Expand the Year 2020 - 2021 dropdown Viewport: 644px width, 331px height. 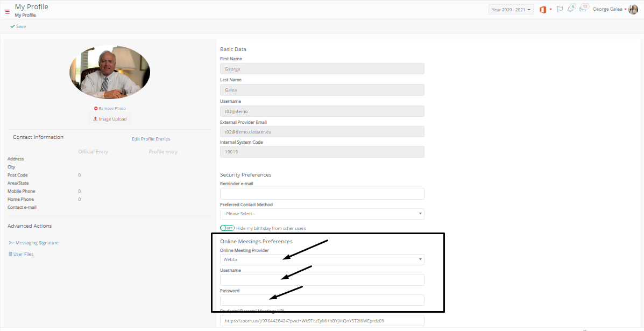pyautogui.click(x=511, y=10)
